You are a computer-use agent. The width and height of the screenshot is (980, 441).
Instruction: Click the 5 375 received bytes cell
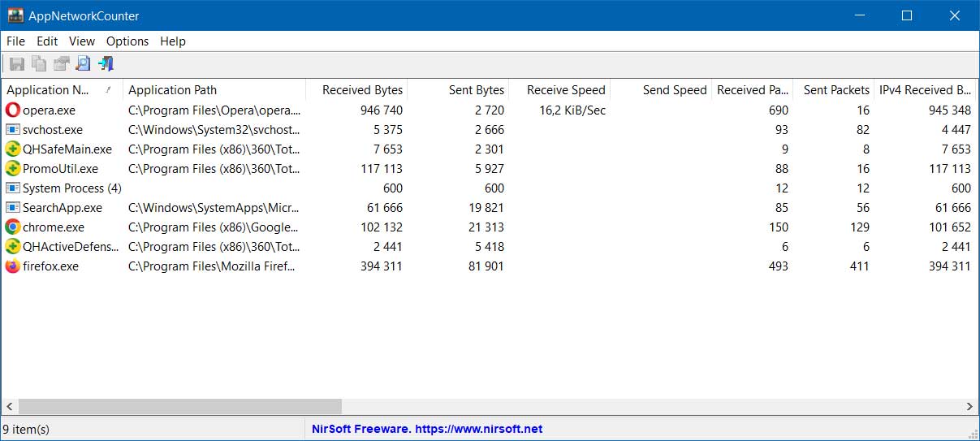388,129
